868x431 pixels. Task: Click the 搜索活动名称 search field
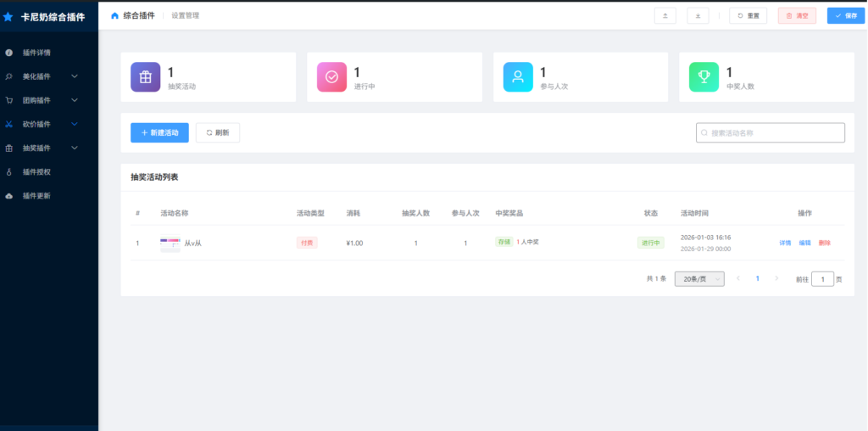click(x=771, y=132)
